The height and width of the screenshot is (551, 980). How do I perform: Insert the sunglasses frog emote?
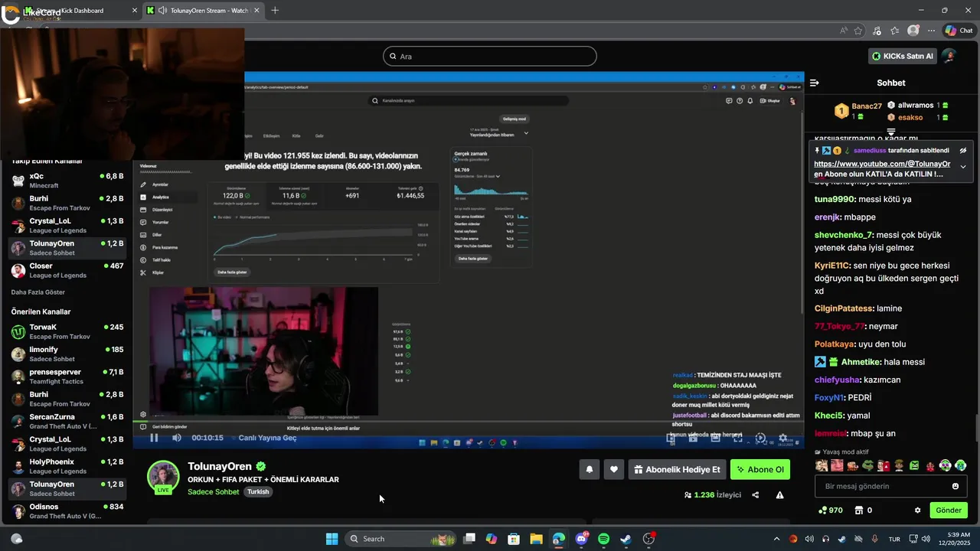coord(867,465)
